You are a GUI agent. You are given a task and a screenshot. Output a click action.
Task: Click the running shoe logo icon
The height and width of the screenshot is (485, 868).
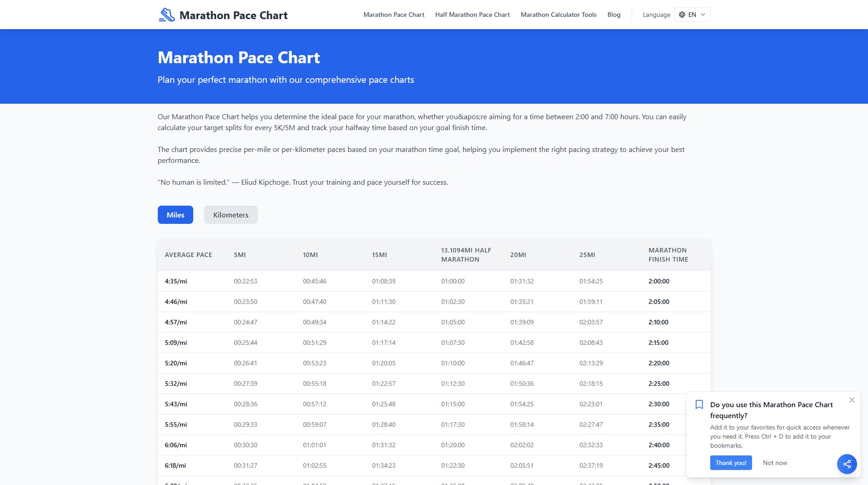[166, 15]
